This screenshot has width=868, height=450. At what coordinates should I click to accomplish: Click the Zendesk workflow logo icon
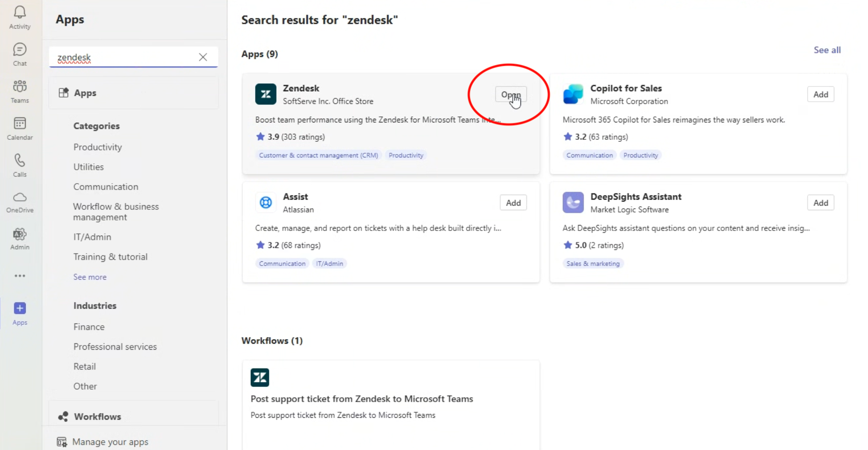(x=260, y=377)
